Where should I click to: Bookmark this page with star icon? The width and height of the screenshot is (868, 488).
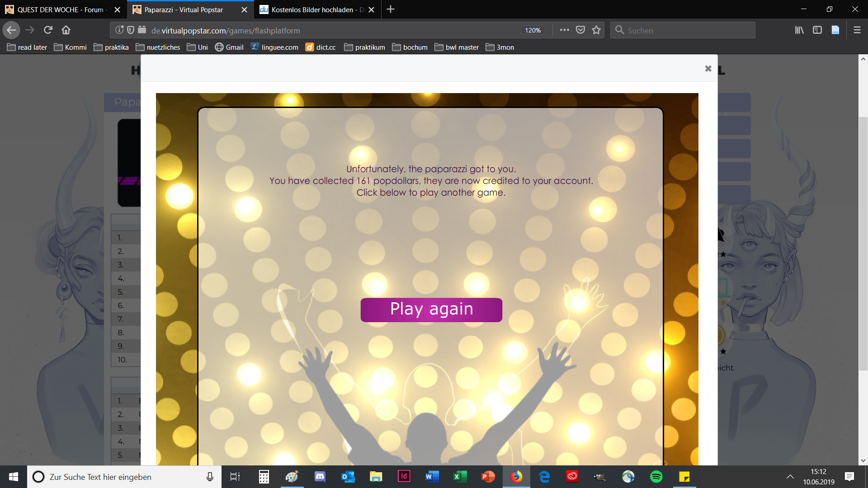[596, 30]
